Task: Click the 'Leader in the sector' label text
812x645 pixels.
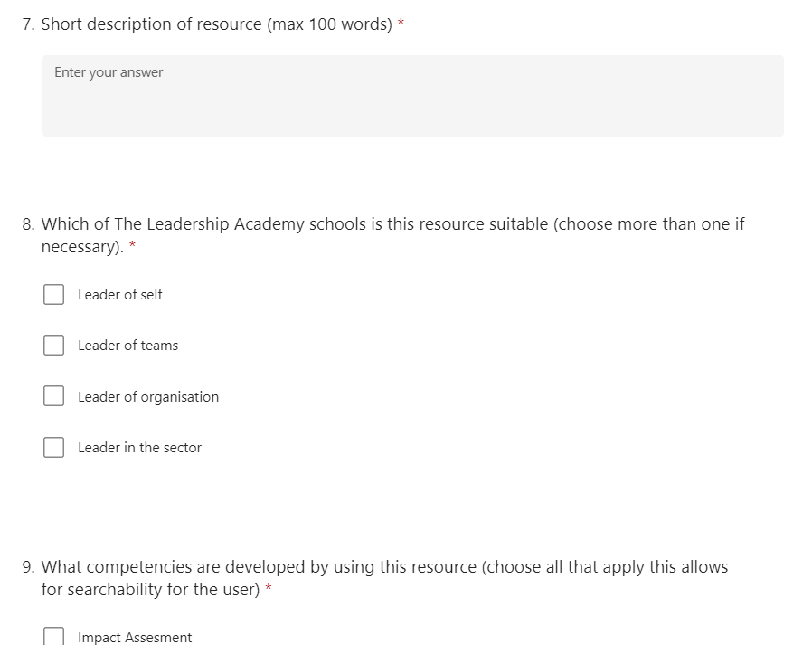Action: 139,447
